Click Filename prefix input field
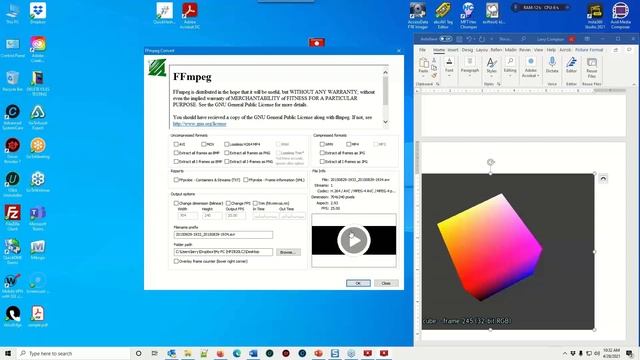The width and height of the screenshot is (640, 360). [223, 235]
